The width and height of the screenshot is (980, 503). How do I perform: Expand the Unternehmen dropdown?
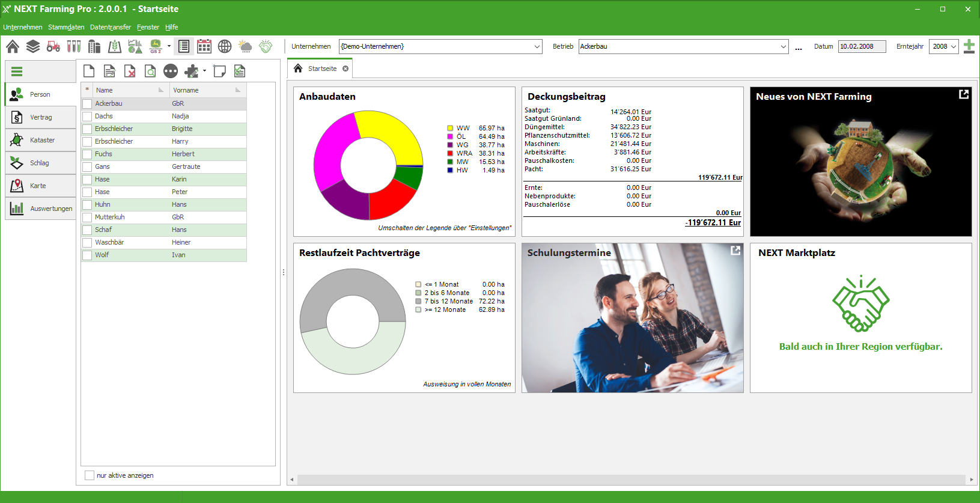point(537,47)
